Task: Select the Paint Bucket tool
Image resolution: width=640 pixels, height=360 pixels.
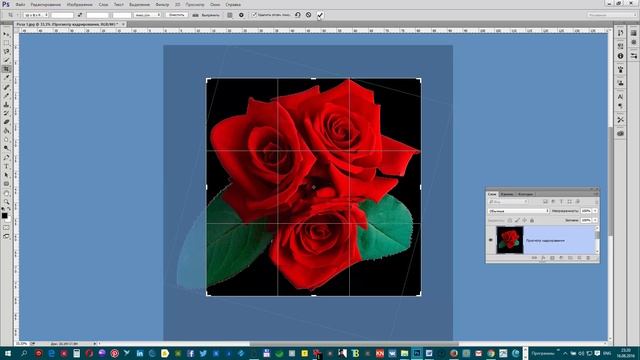Action: click(6, 131)
